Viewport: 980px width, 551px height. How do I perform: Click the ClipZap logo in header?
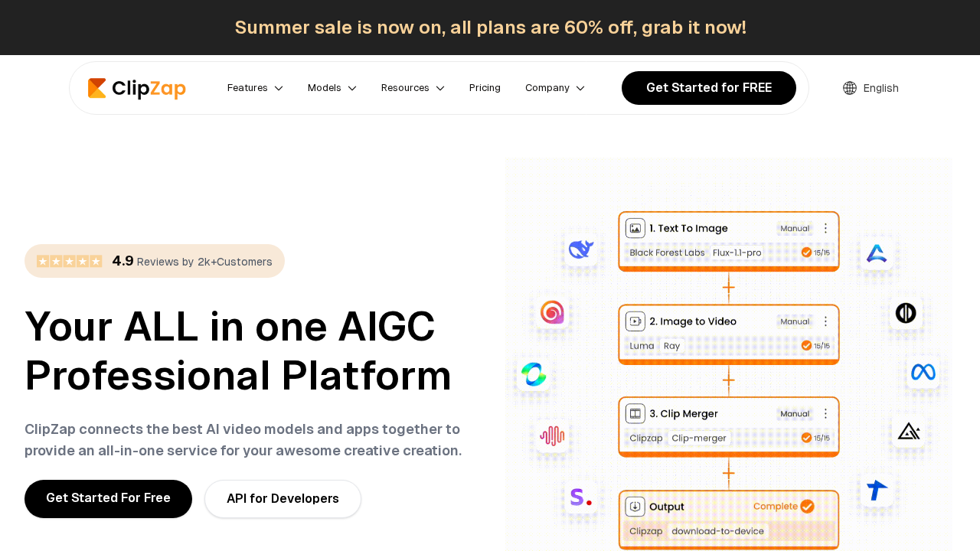137,88
